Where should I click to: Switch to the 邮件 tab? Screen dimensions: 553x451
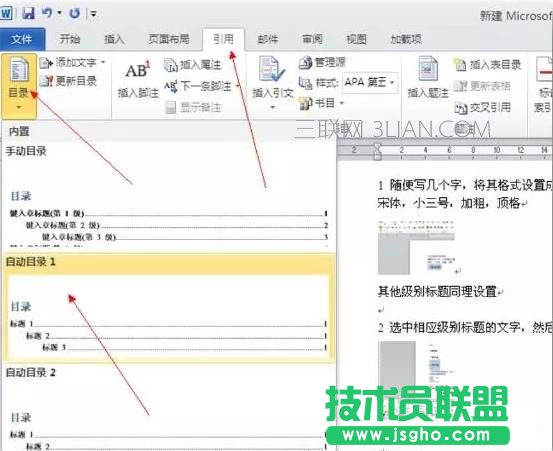click(x=268, y=39)
